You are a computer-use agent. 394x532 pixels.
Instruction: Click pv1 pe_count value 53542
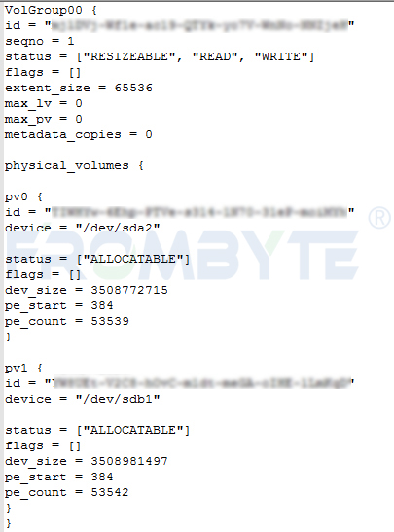[110, 492]
